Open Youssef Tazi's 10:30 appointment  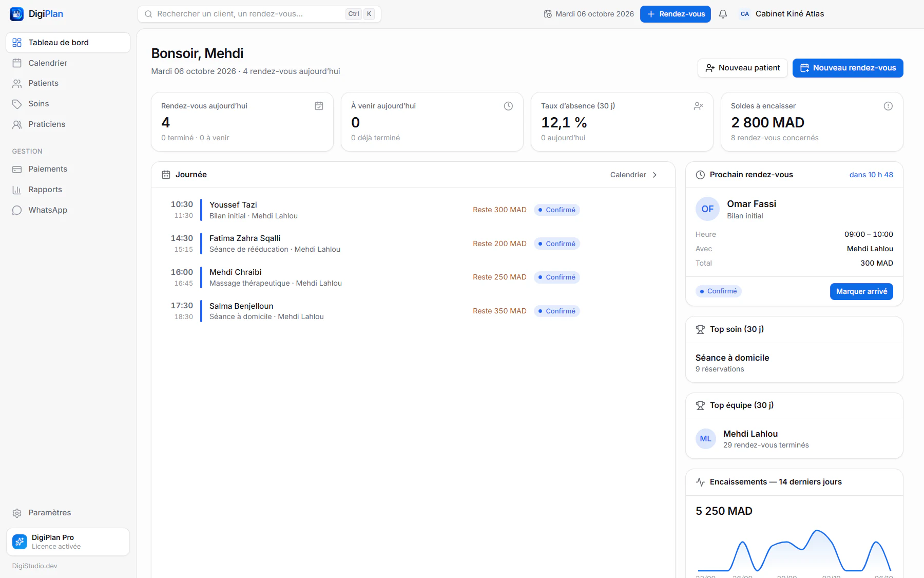pyautogui.click(x=413, y=210)
